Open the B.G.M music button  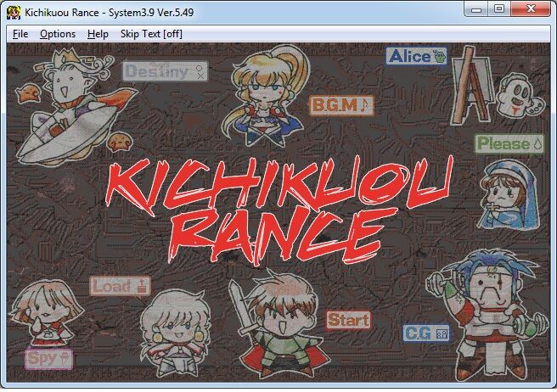[341, 105]
